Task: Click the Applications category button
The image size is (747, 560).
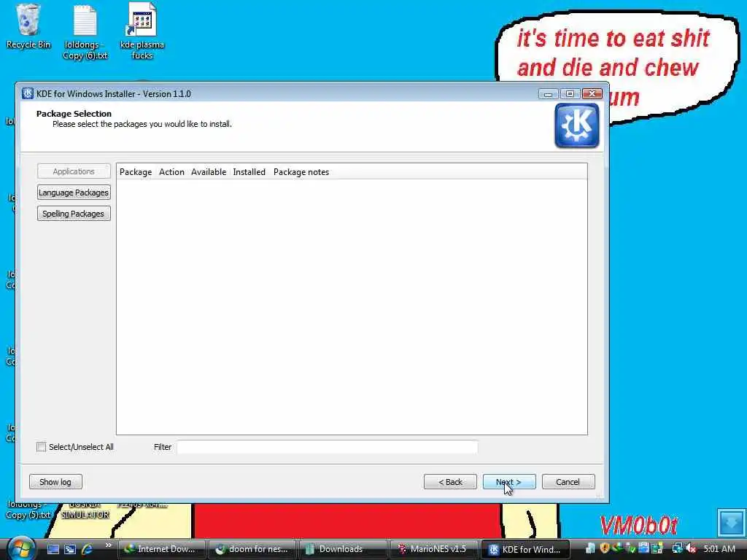Action: tap(74, 171)
